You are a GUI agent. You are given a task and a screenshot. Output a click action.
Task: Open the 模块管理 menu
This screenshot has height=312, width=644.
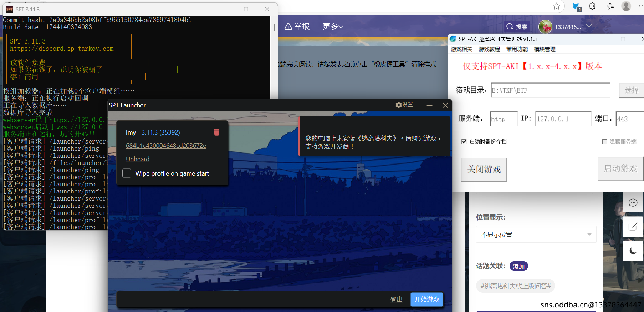(545, 49)
